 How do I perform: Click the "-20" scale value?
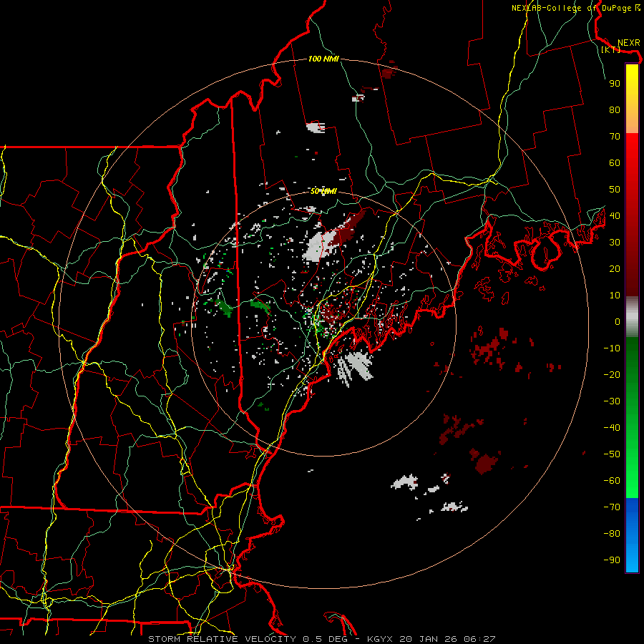point(612,374)
